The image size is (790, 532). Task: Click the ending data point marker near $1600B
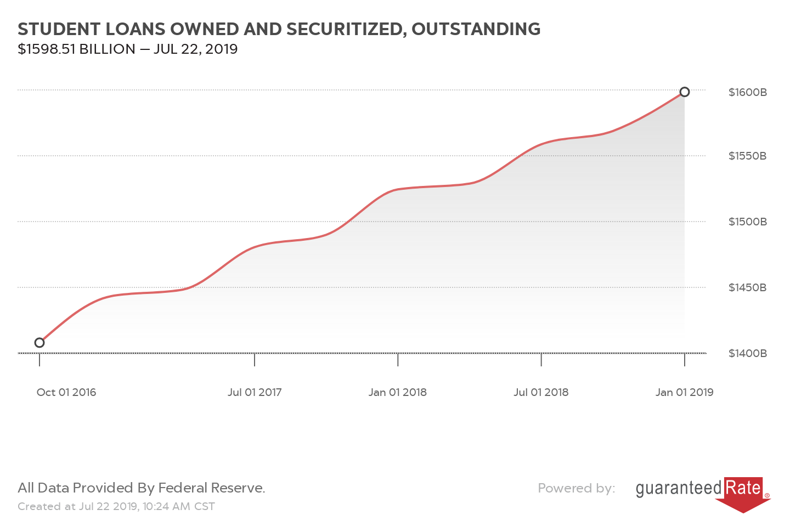[684, 92]
